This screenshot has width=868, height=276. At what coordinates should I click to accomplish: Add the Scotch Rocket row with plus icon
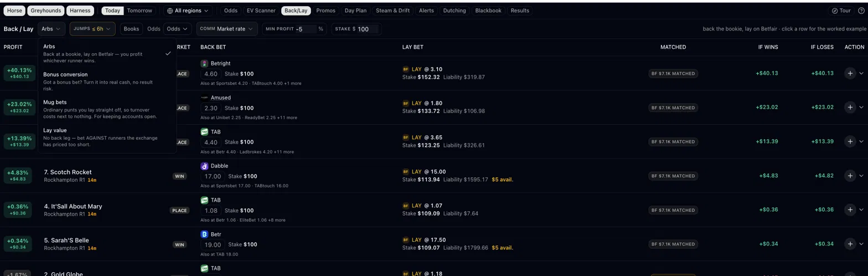(x=850, y=176)
